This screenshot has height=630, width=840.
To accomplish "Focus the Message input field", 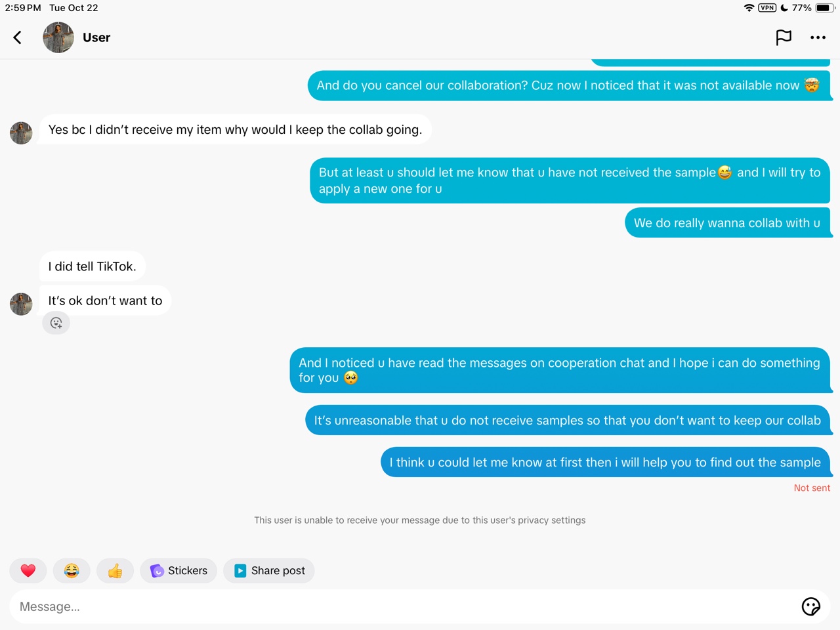I will (x=404, y=606).
